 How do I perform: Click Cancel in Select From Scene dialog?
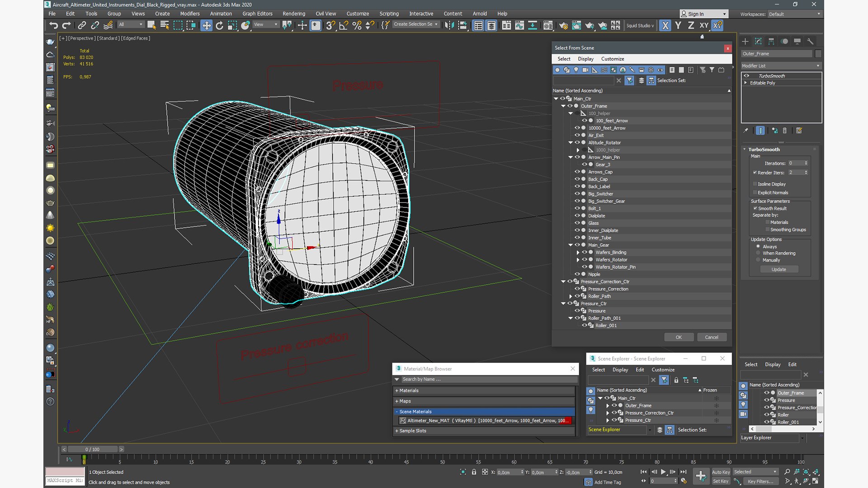pos(712,337)
